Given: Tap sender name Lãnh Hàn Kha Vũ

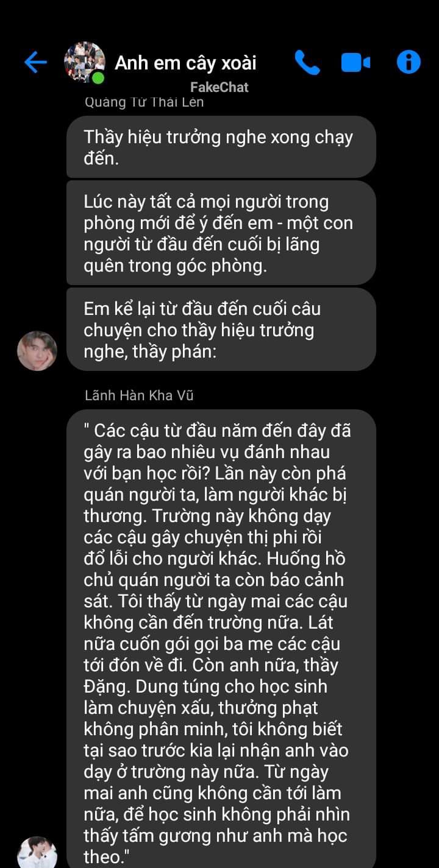Looking at the screenshot, I should click(x=139, y=395).
